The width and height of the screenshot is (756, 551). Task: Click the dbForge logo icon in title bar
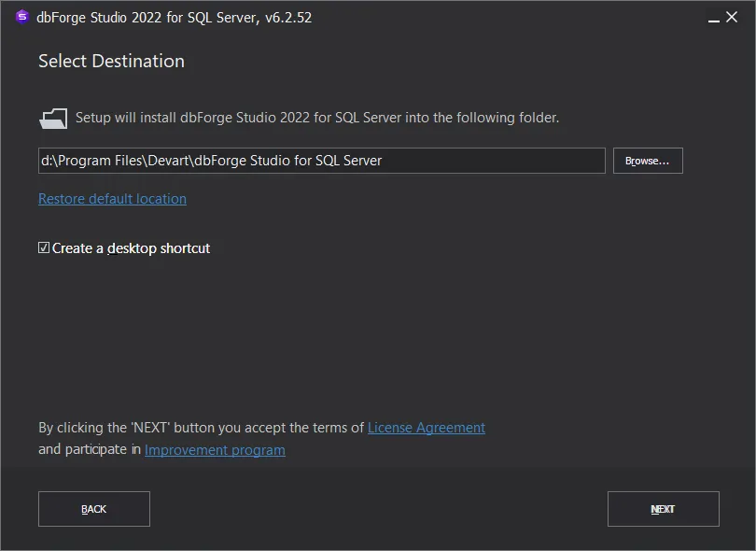(x=22, y=17)
